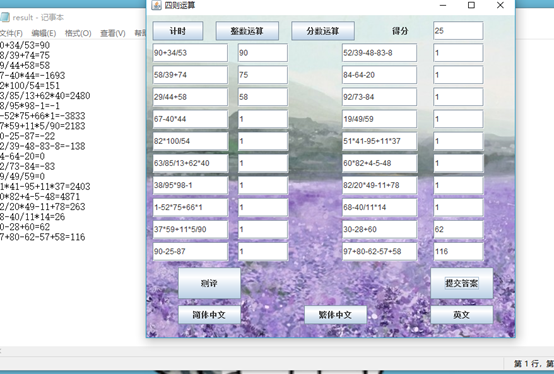
Task: Start 分数运算 fraction mode
Action: coord(323,31)
